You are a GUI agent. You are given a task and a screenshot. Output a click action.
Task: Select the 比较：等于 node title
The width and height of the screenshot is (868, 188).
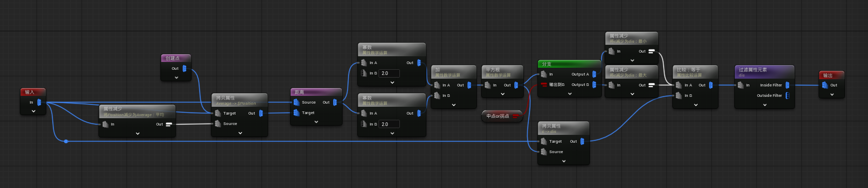[688, 70]
